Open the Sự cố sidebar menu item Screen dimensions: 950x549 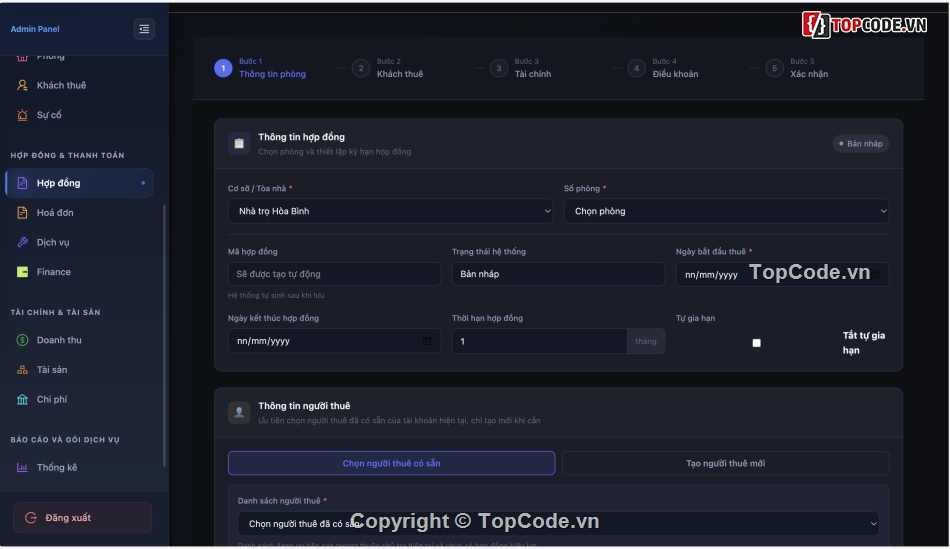click(x=79, y=115)
